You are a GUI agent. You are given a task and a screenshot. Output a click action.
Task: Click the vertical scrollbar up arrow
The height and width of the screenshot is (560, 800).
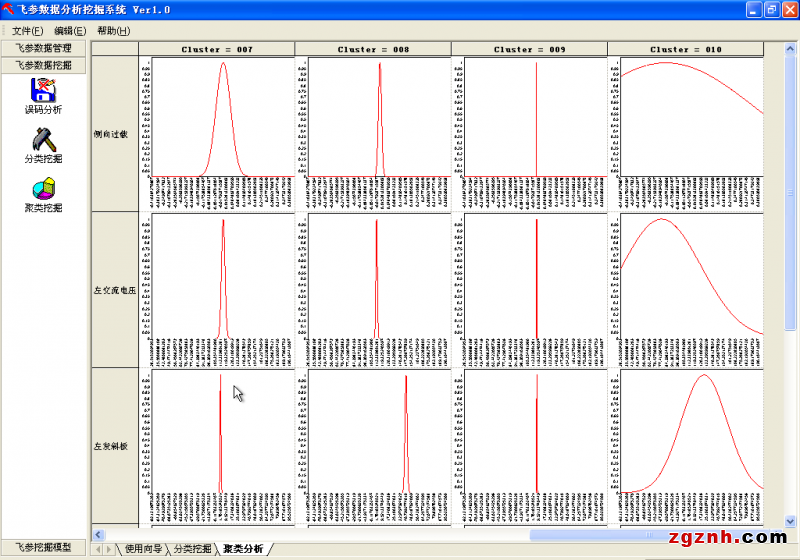791,49
